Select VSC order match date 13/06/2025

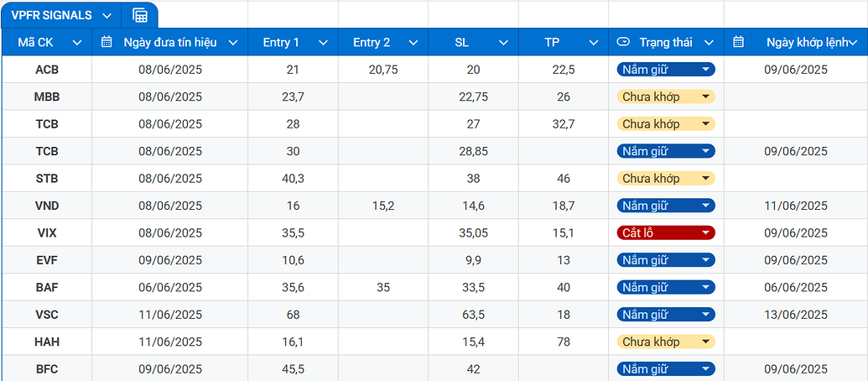pyautogui.click(x=795, y=315)
